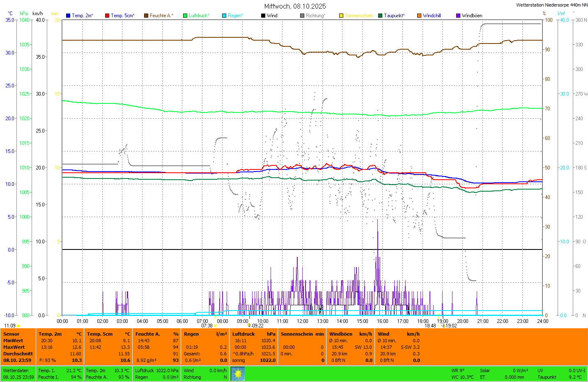Click the red Temp. 5cm legend square
This screenshot has width=588, height=382.
click(x=107, y=16)
